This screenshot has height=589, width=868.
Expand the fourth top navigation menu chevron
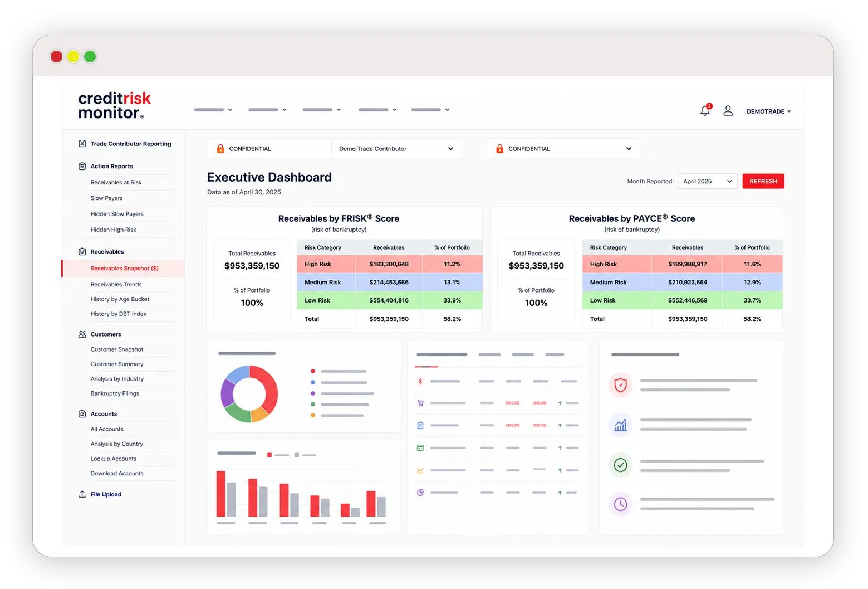click(x=394, y=110)
